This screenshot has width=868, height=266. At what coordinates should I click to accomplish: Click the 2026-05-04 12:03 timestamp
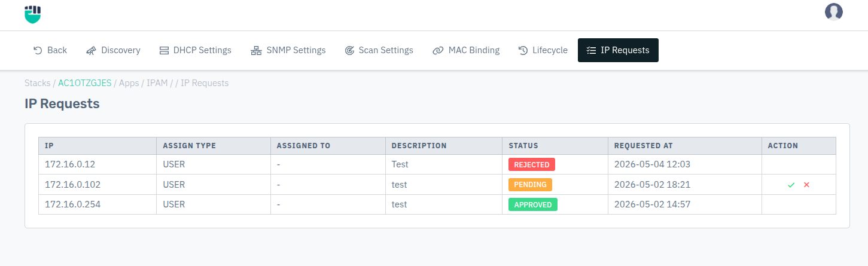652,164
